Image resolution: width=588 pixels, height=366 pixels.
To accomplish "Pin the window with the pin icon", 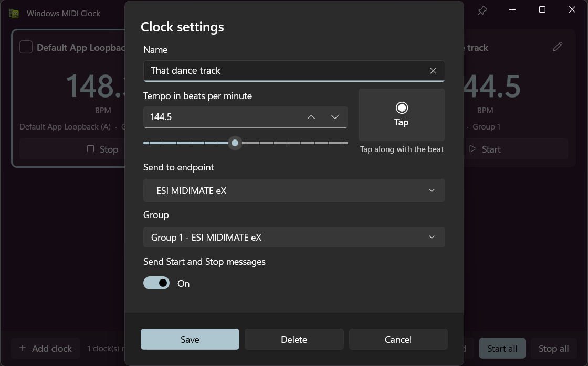I will [482, 10].
